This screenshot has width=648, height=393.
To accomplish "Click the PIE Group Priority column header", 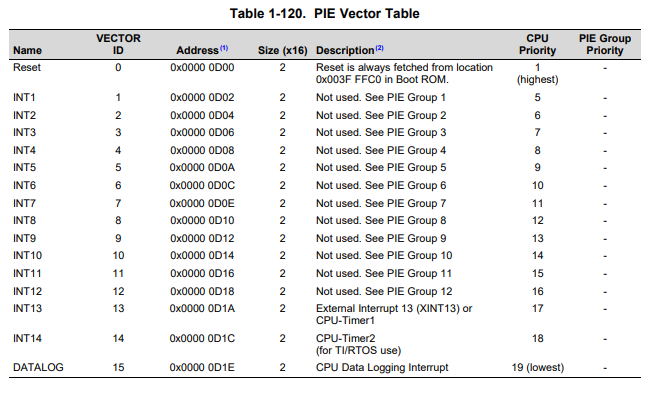I will [605, 44].
